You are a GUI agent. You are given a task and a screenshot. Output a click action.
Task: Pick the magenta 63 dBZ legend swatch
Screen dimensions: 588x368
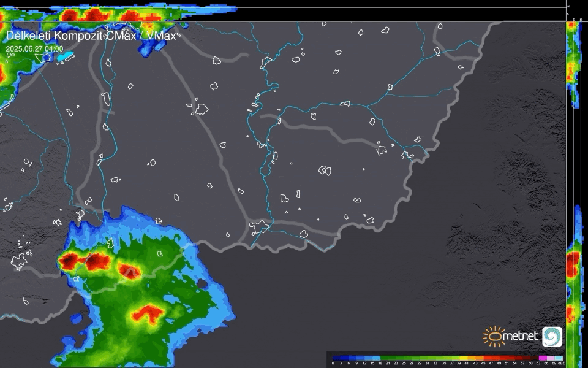(542, 358)
